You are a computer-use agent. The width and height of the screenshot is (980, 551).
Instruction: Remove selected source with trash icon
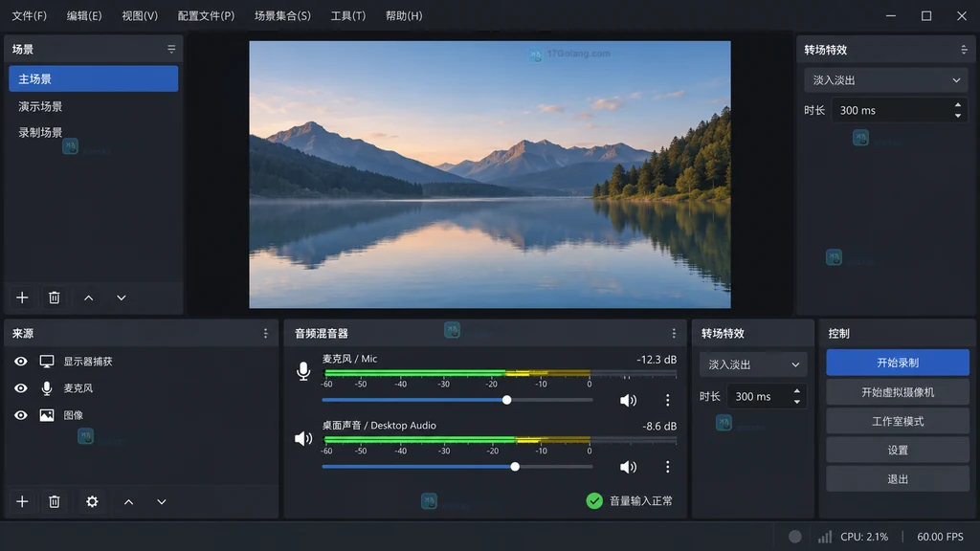pyautogui.click(x=55, y=501)
